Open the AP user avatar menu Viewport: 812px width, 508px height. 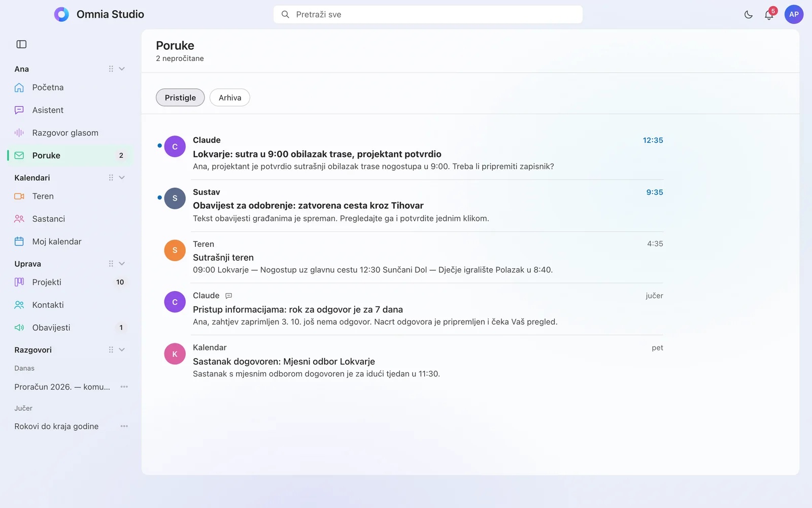[x=794, y=14]
